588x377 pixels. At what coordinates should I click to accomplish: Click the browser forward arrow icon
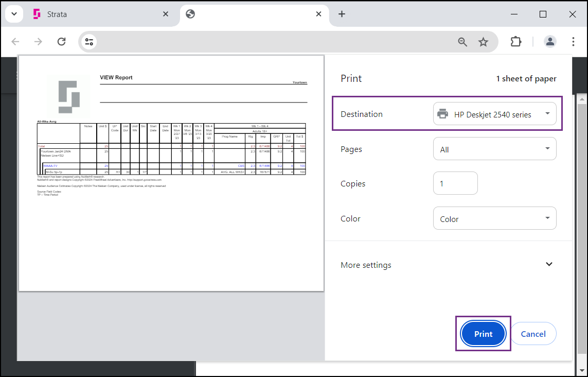pos(38,41)
